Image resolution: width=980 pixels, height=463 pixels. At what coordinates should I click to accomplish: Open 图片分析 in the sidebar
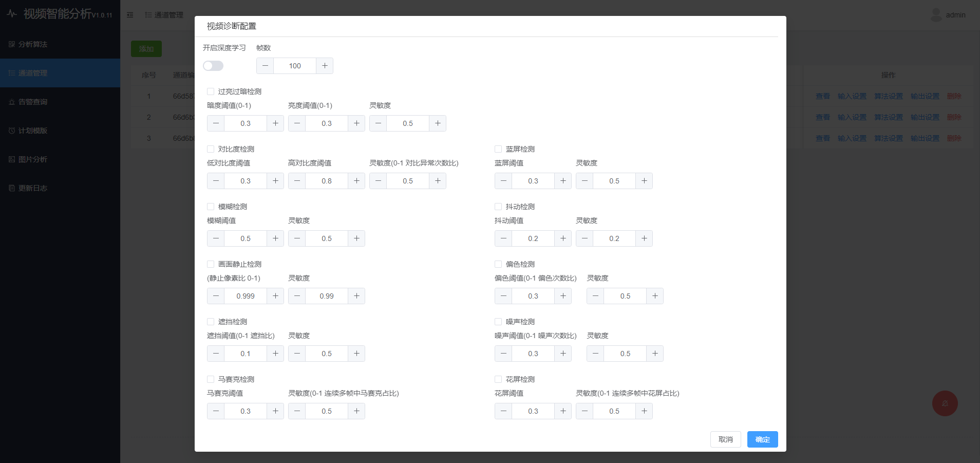(x=60, y=159)
